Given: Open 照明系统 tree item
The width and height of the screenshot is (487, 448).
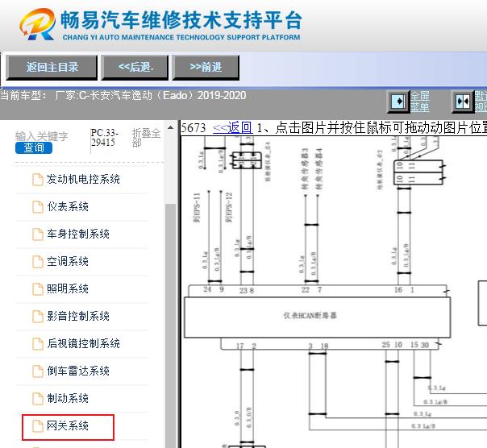Looking at the screenshot, I should (68, 288).
